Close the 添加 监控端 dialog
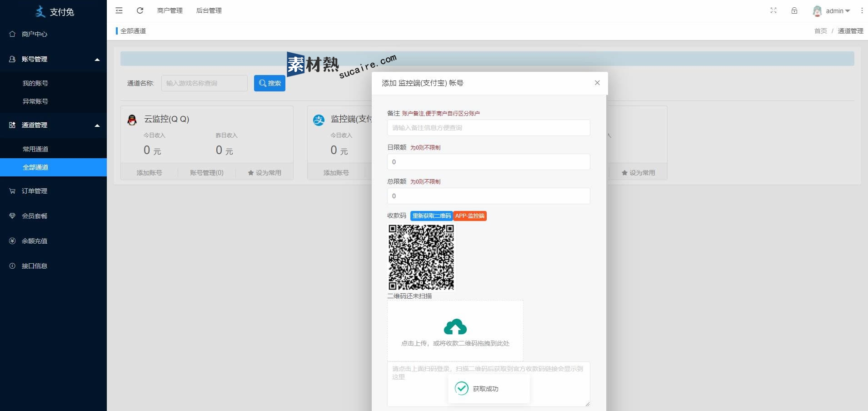Image resolution: width=868 pixels, height=411 pixels. point(597,83)
